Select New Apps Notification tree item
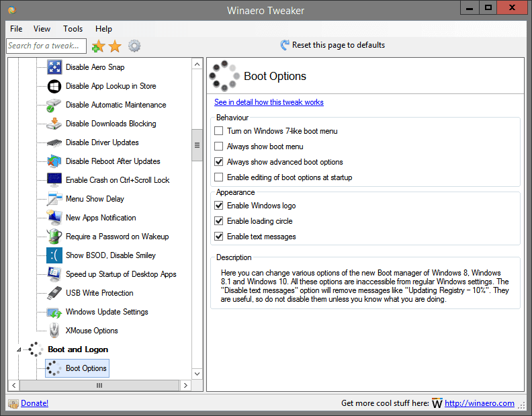This screenshot has height=416, width=532. 101,218
